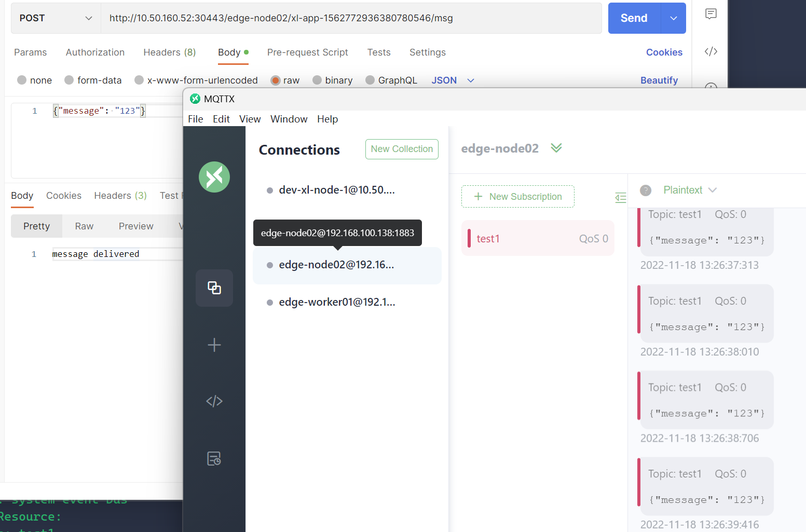Click the MQTTX logo in the sidebar

point(214,177)
